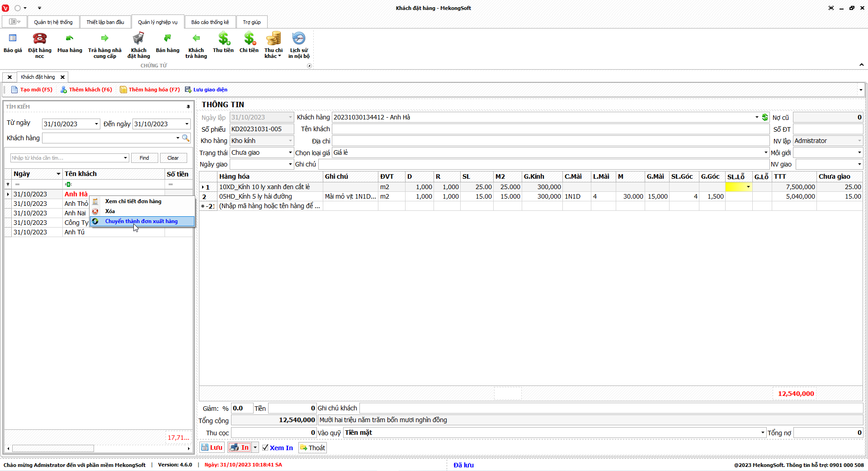The image size is (868, 471).
Task: Open the Vào quỹ Tiền mặt dropdown
Action: point(763,433)
